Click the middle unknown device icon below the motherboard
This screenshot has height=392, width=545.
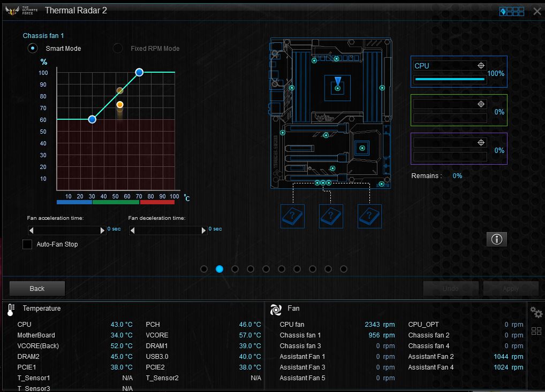[x=331, y=216]
